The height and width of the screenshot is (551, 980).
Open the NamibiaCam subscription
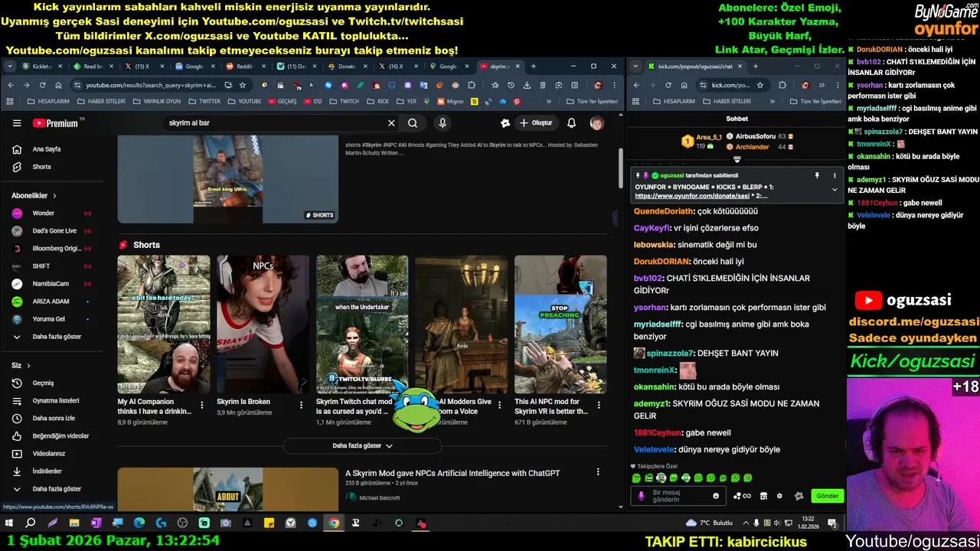point(52,283)
